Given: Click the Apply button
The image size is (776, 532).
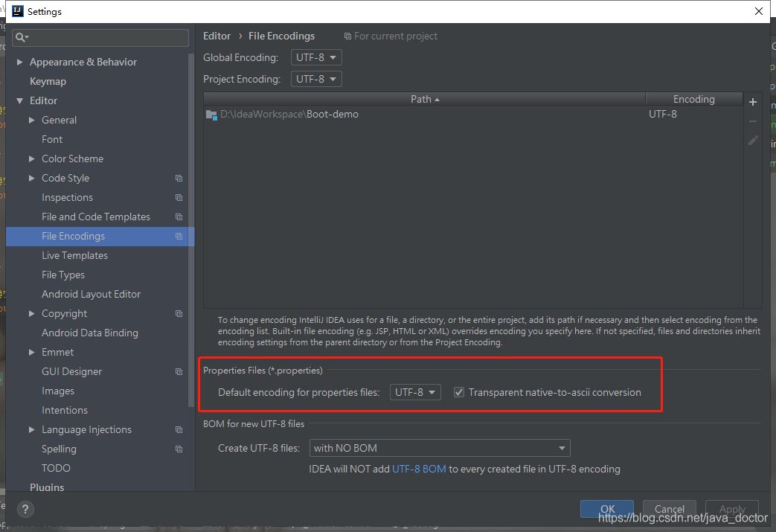Looking at the screenshot, I should tap(732, 509).
